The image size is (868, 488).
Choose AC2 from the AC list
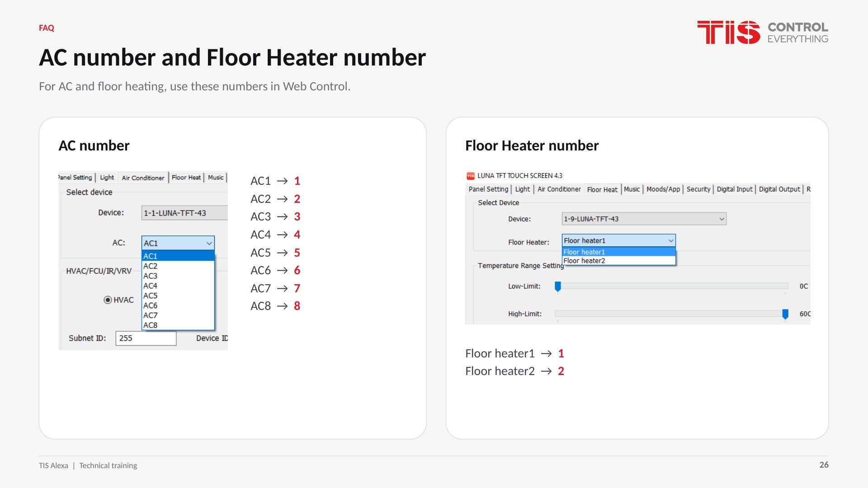[178, 266]
